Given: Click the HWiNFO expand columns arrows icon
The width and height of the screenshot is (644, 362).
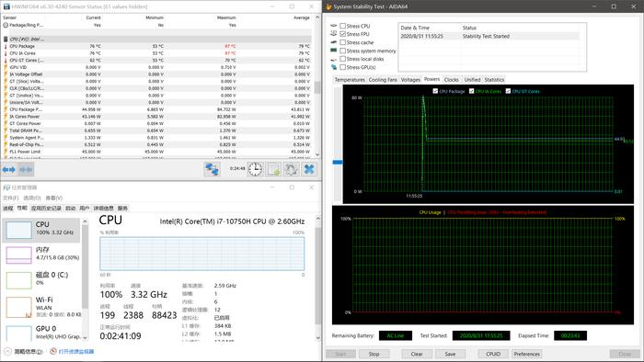Looking at the screenshot, I should pyautogui.click(x=8, y=169).
